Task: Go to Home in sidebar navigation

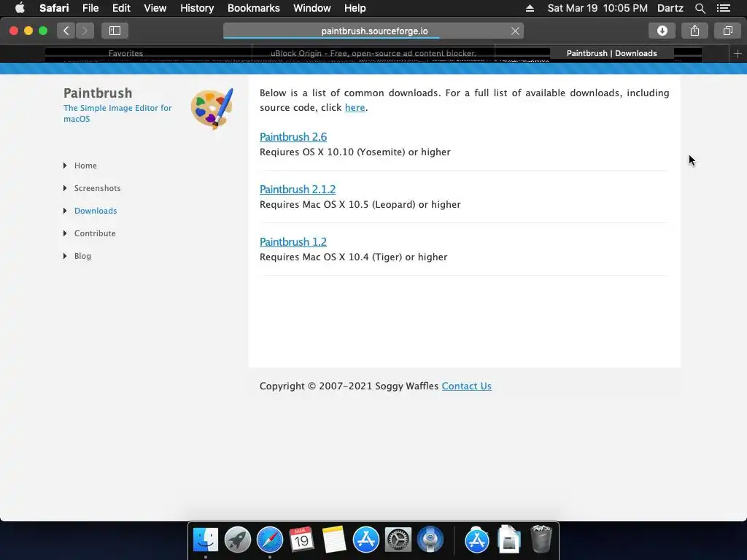Action: pos(85,166)
